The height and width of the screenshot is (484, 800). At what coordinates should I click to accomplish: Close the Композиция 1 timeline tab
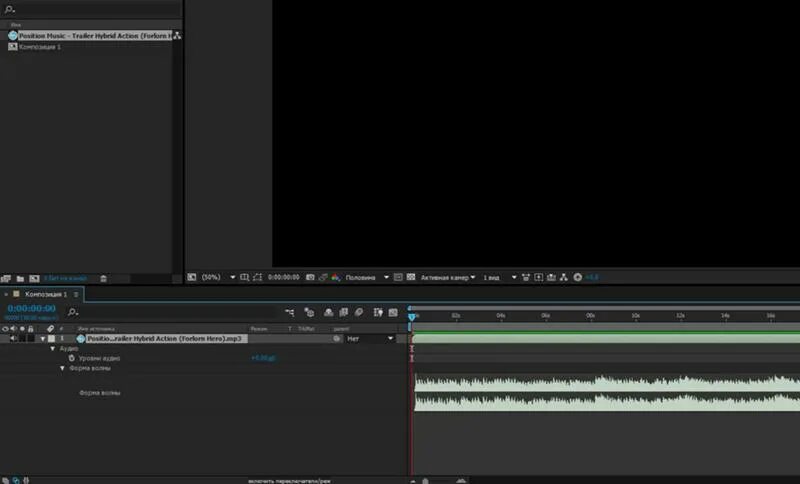pyautogui.click(x=6, y=294)
